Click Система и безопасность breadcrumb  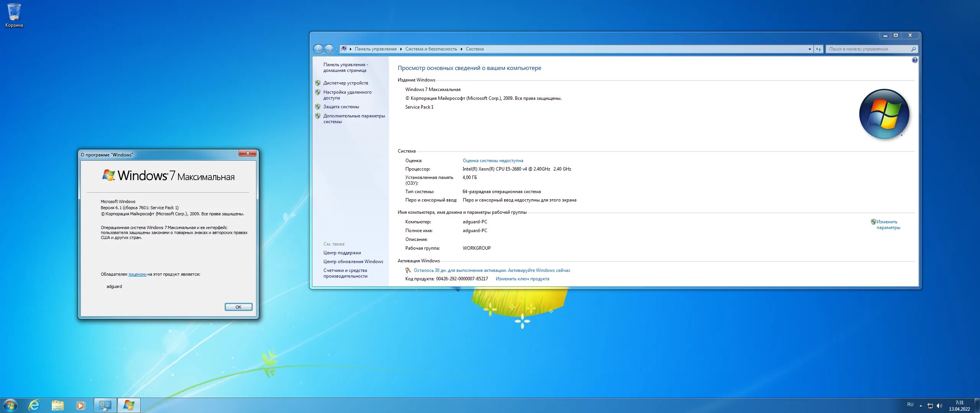(x=431, y=49)
